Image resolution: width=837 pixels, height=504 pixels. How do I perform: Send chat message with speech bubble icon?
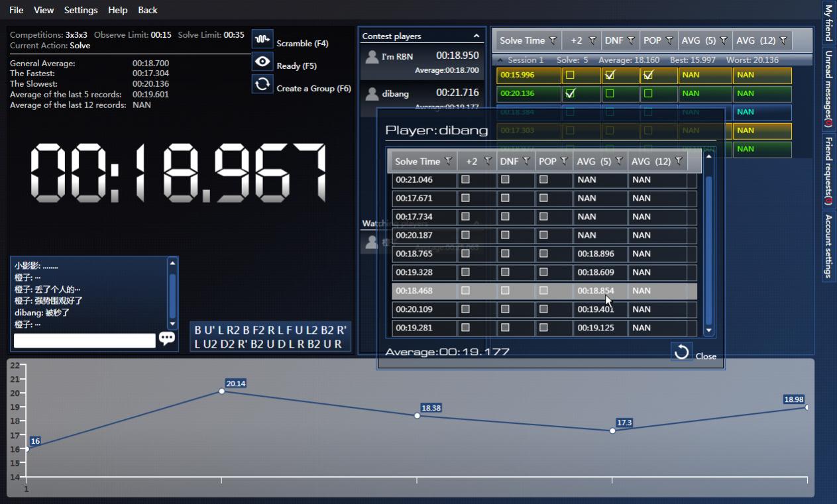(x=167, y=339)
